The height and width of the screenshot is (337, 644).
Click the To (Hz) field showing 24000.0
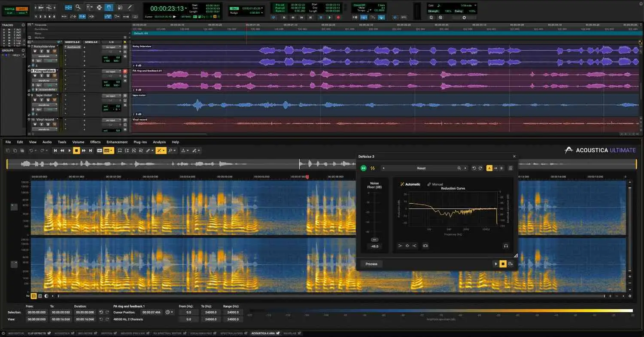(210, 312)
